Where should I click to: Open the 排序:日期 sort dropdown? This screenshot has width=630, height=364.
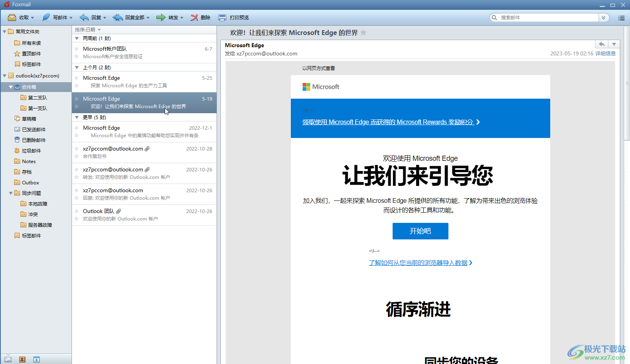click(x=88, y=29)
